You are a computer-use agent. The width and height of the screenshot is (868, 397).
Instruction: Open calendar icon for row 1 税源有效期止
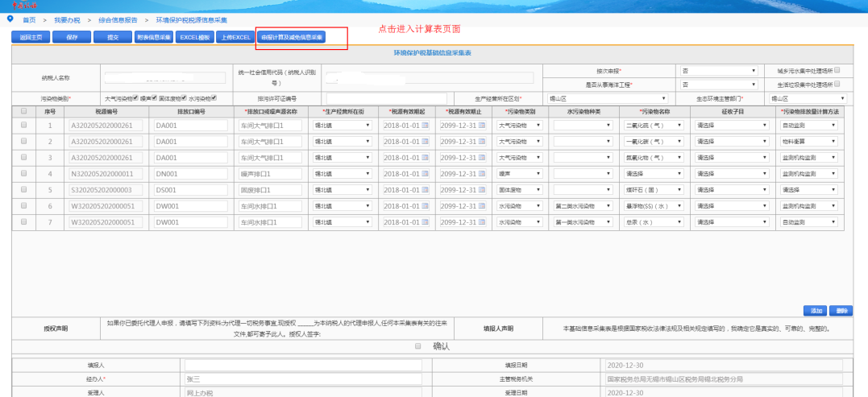(x=480, y=126)
